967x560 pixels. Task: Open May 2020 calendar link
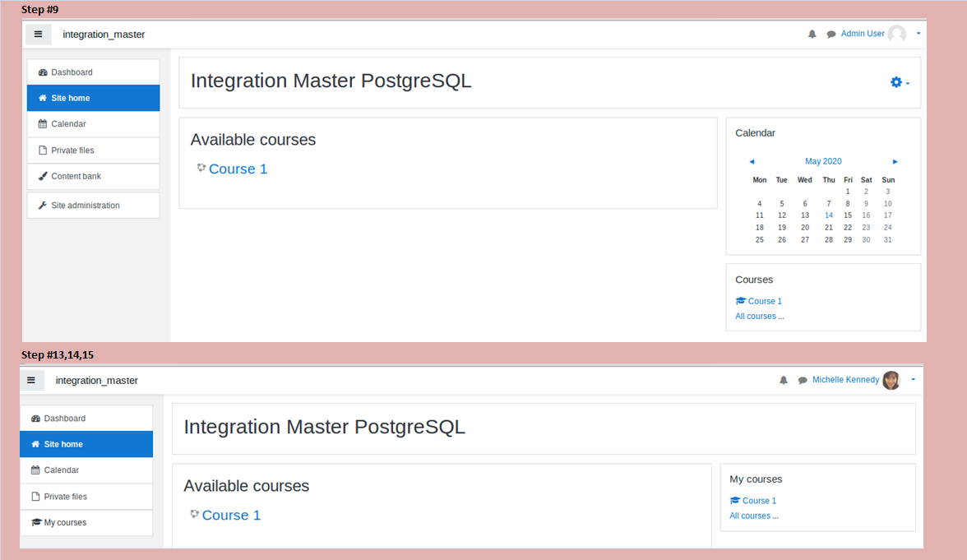tap(823, 161)
